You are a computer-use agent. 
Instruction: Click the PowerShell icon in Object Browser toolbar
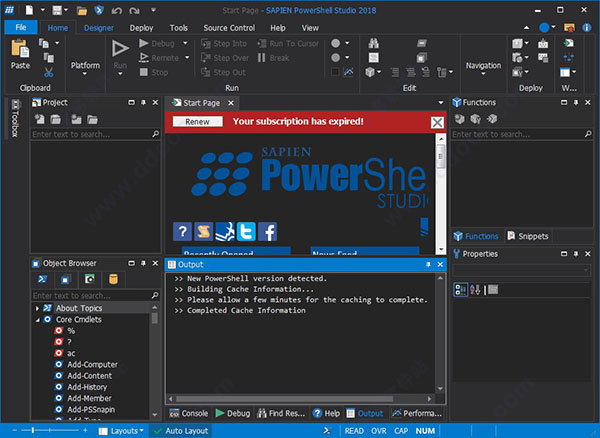tap(42, 279)
